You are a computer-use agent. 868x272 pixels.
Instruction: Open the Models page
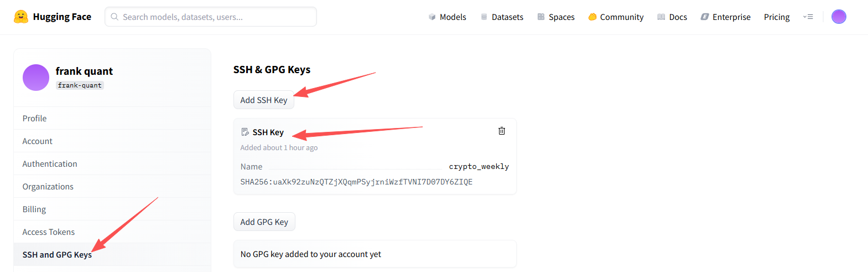447,17
